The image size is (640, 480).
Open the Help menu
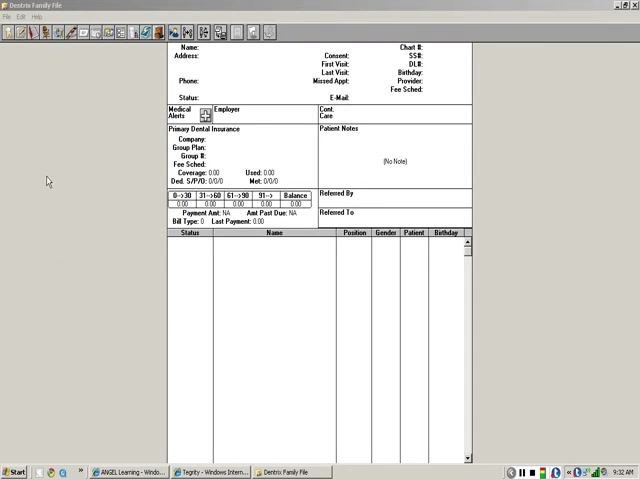(x=37, y=17)
